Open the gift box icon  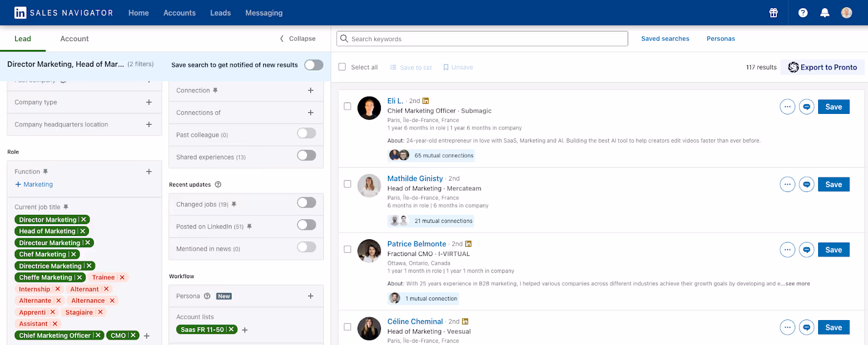[x=774, y=12]
